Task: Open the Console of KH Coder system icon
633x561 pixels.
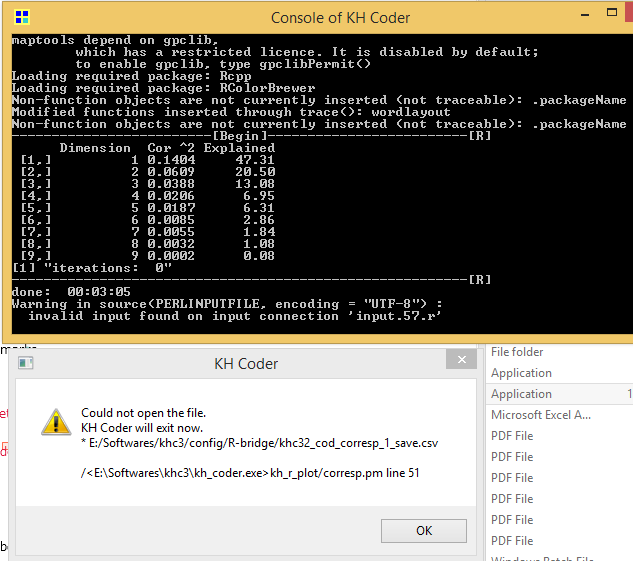Action: (x=22, y=17)
